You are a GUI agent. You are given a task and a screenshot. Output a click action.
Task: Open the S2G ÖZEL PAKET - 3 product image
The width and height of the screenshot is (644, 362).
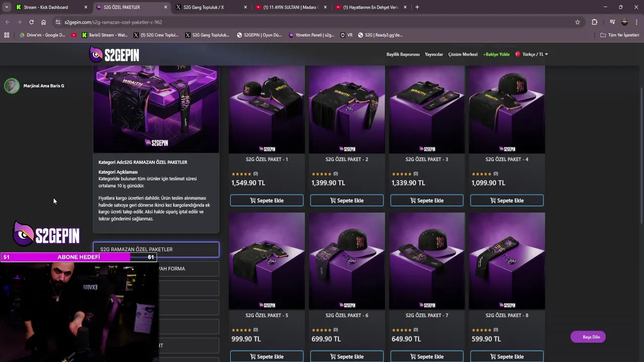(427, 109)
